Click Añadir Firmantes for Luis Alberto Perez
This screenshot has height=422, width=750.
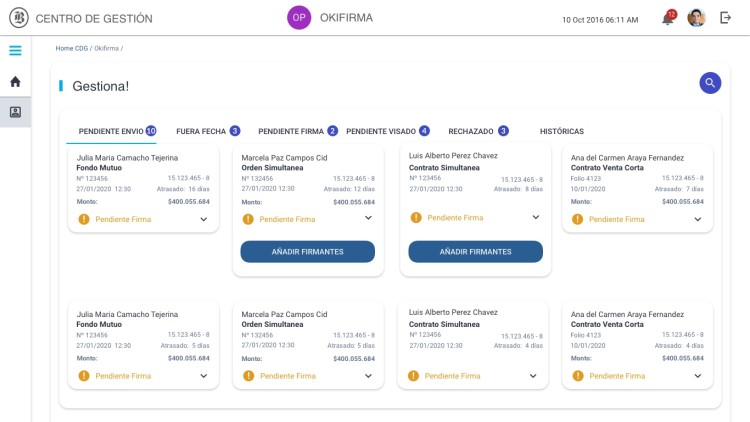coord(475,252)
